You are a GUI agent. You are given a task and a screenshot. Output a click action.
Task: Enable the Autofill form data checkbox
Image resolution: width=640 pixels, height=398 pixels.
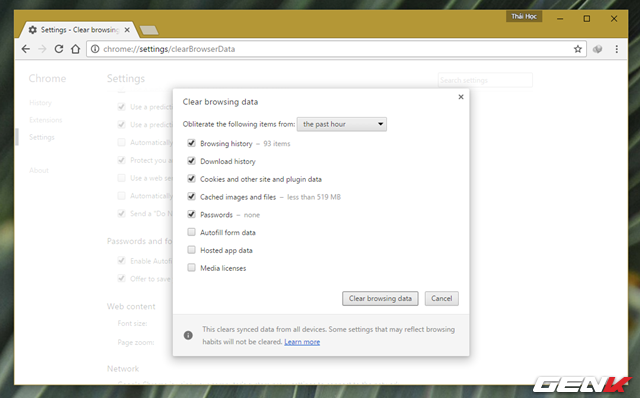(191, 232)
